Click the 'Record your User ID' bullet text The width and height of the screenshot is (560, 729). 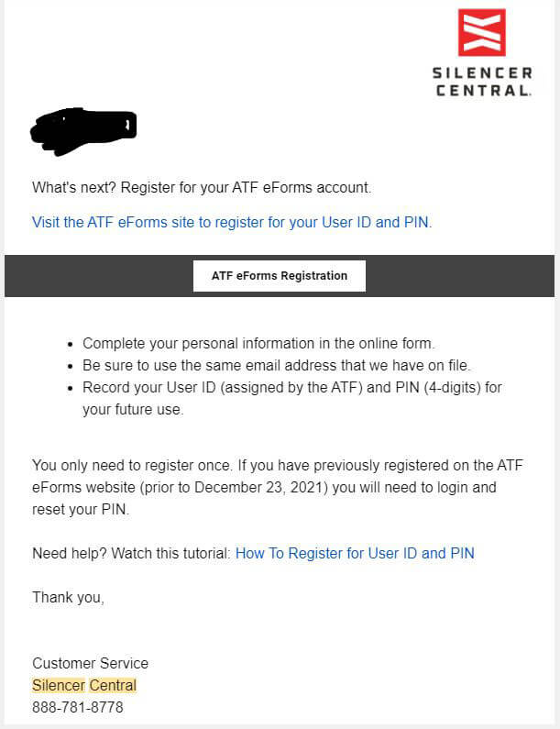(x=292, y=387)
